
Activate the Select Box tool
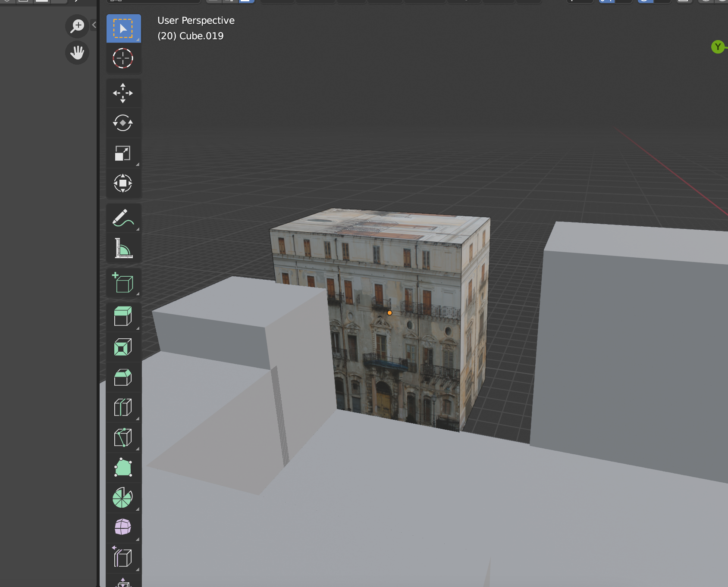tap(123, 28)
